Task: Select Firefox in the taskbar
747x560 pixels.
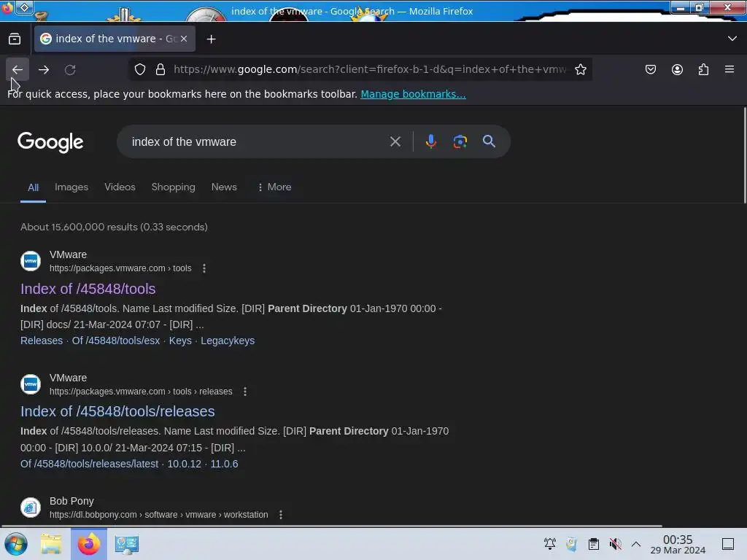Action: 88,544
